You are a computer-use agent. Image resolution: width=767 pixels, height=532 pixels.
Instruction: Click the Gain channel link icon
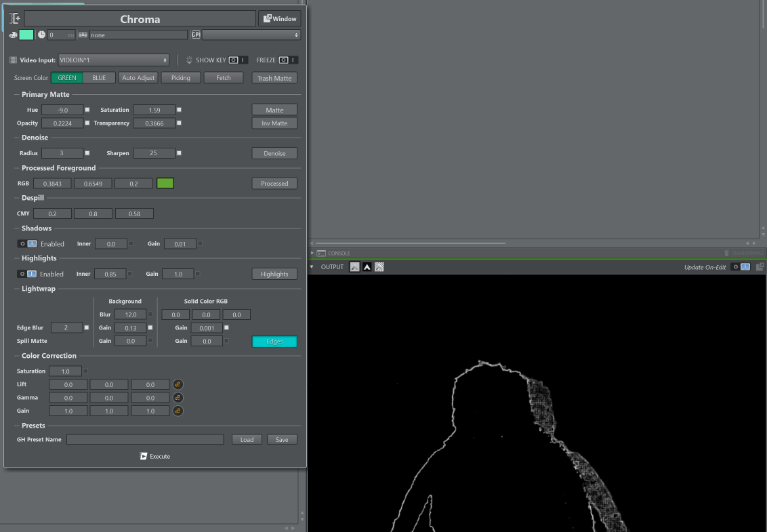178,411
